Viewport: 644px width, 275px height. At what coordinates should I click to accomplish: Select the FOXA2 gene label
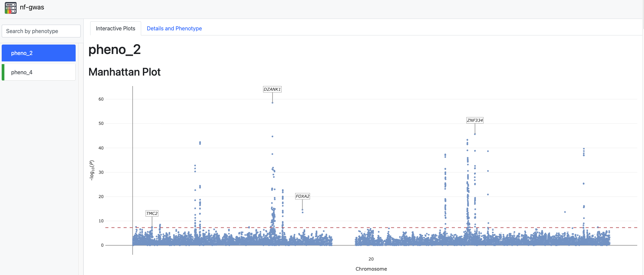point(302,196)
